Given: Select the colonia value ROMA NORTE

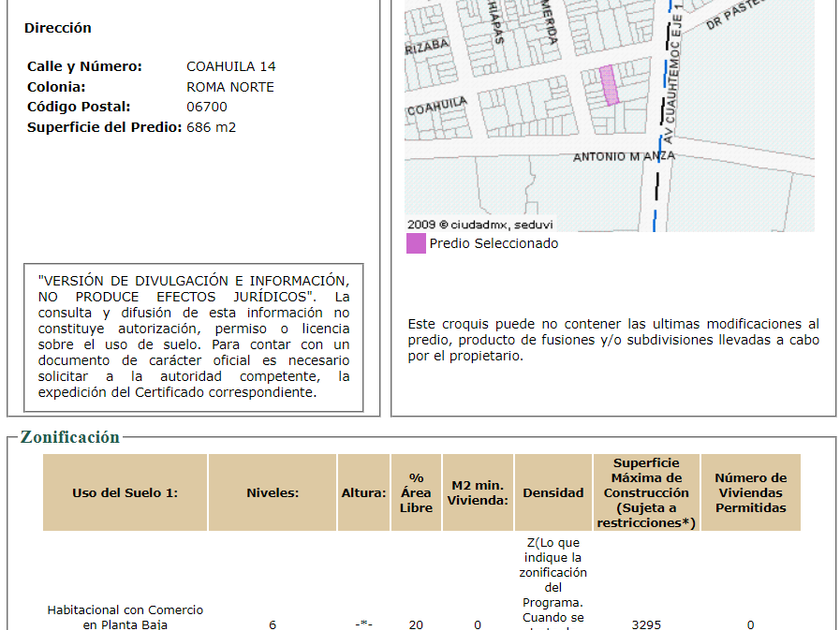Looking at the screenshot, I should point(230,87).
